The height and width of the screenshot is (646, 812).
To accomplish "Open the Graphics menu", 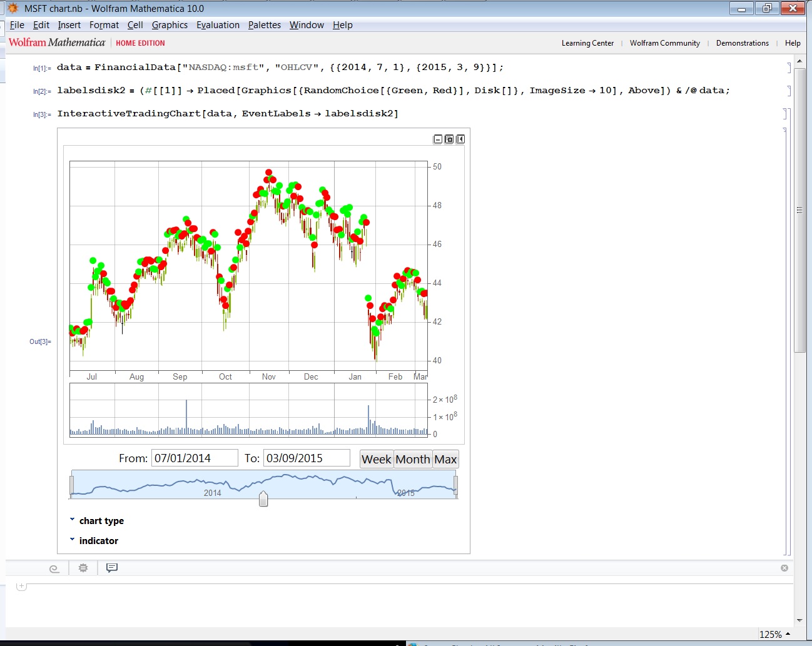I will [x=170, y=25].
